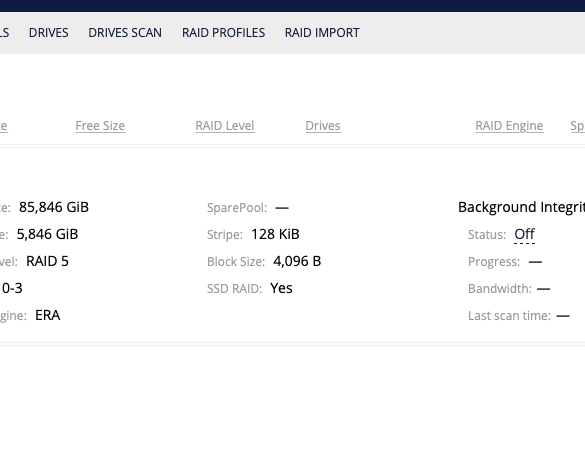The width and height of the screenshot is (585, 472).
Task: Sort by Drives column header
Action: pos(323,126)
